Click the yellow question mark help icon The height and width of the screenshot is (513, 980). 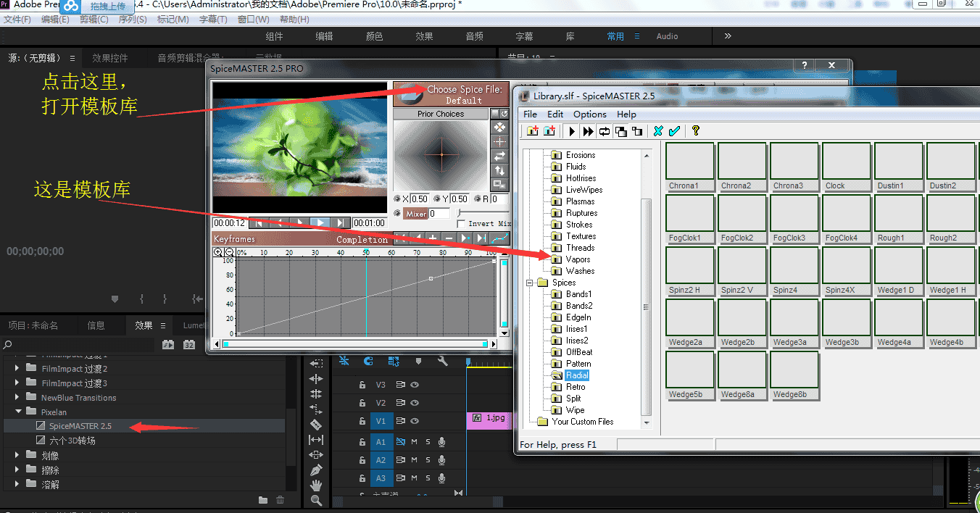696,131
